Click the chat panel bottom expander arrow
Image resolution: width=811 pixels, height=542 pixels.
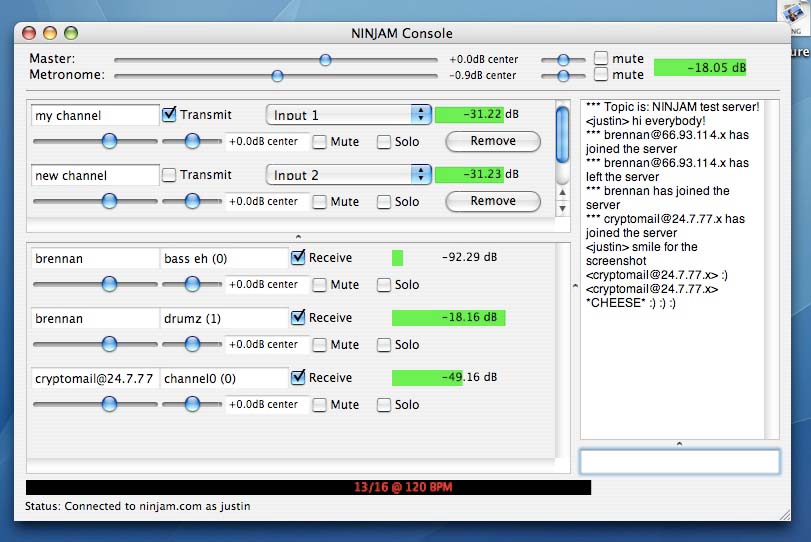pyautogui.click(x=679, y=443)
